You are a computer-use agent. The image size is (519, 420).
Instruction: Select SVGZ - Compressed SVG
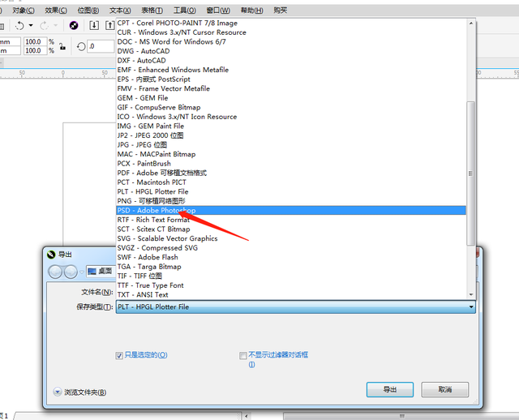point(291,248)
